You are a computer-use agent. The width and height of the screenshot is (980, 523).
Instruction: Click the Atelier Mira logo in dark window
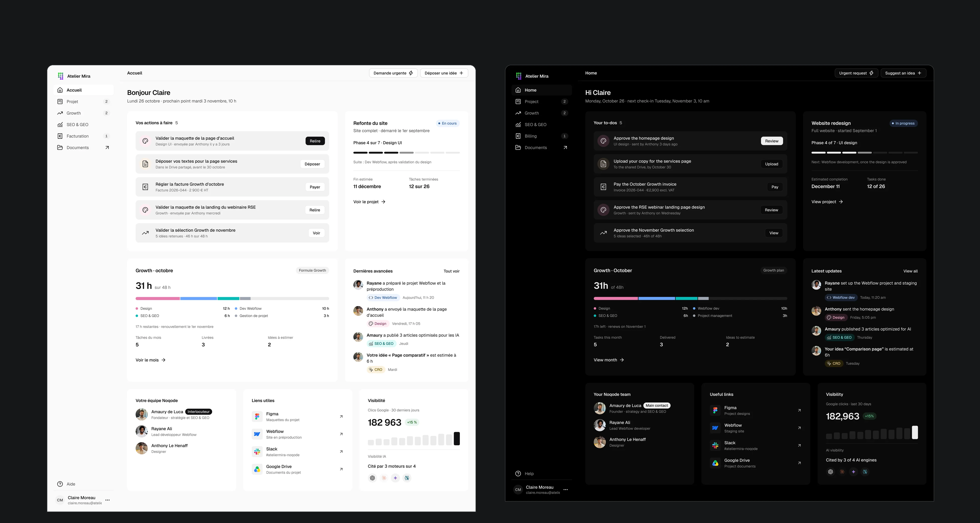coord(519,76)
